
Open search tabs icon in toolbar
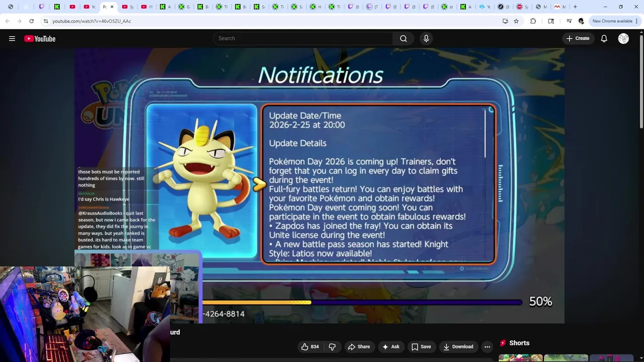click(x=551, y=21)
